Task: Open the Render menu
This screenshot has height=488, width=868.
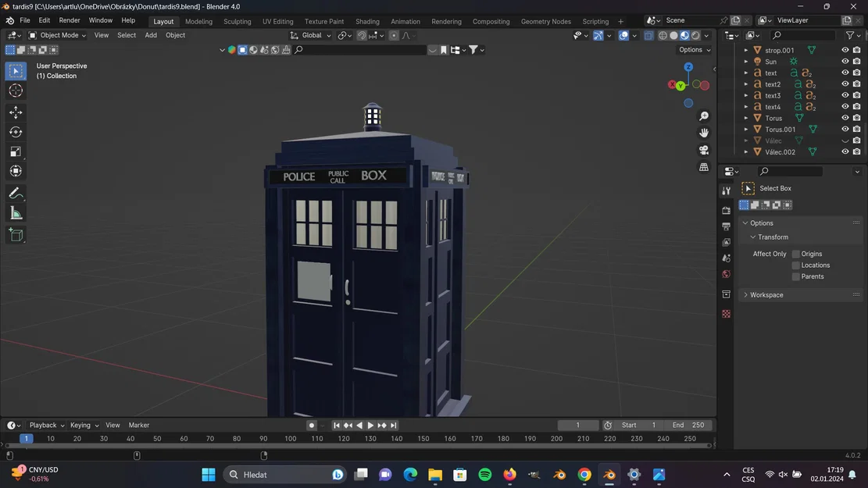Action: pyautogui.click(x=70, y=21)
